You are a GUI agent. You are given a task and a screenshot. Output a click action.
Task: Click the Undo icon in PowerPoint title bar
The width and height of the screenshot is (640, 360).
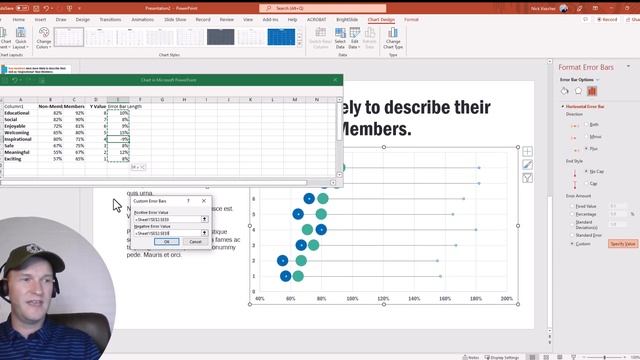46,8
